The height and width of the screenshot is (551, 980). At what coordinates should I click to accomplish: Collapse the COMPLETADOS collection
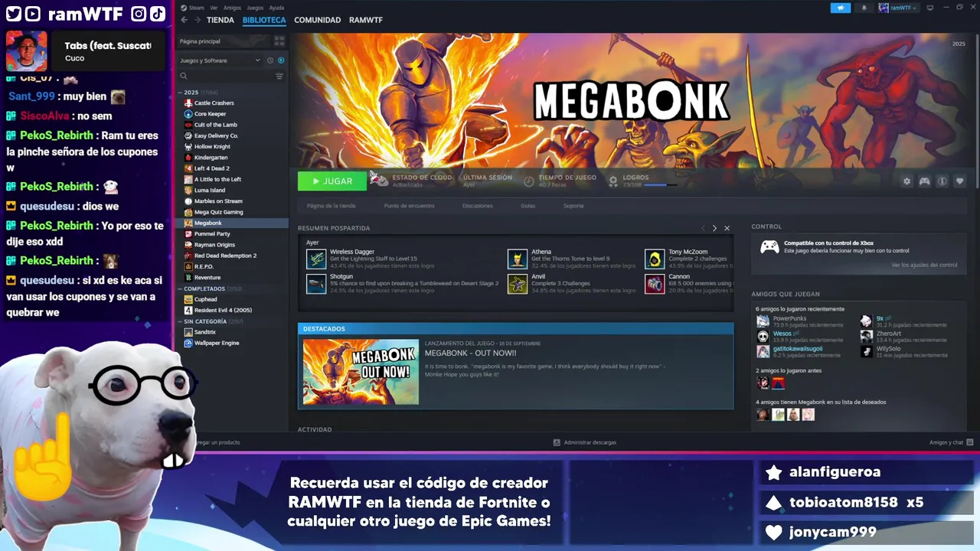[x=180, y=289]
